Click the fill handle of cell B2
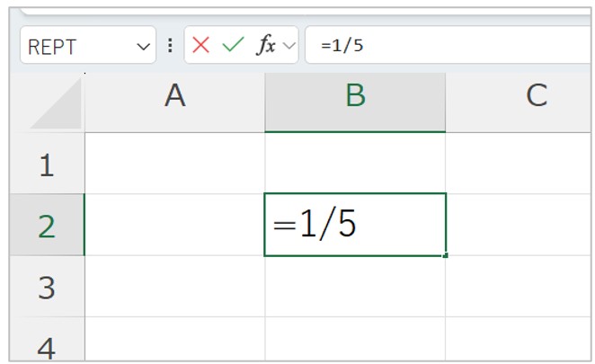This screenshot has width=595, height=364. 446,256
